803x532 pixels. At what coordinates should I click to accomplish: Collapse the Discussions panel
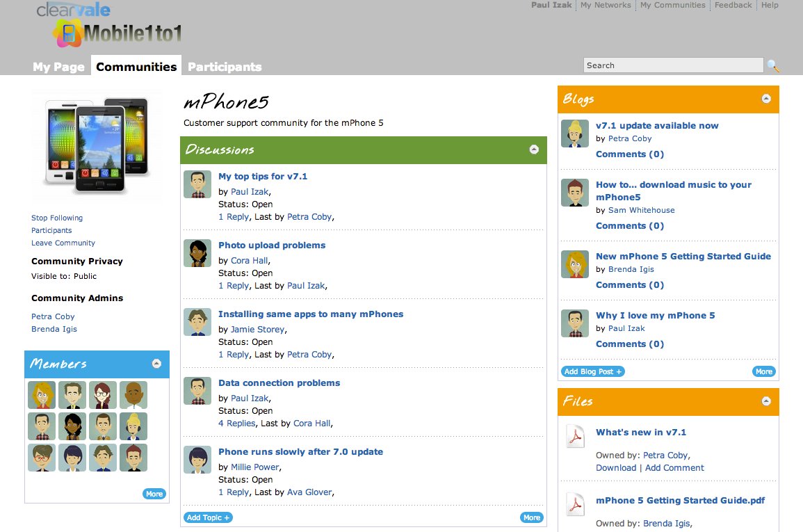[x=534, y=150]
